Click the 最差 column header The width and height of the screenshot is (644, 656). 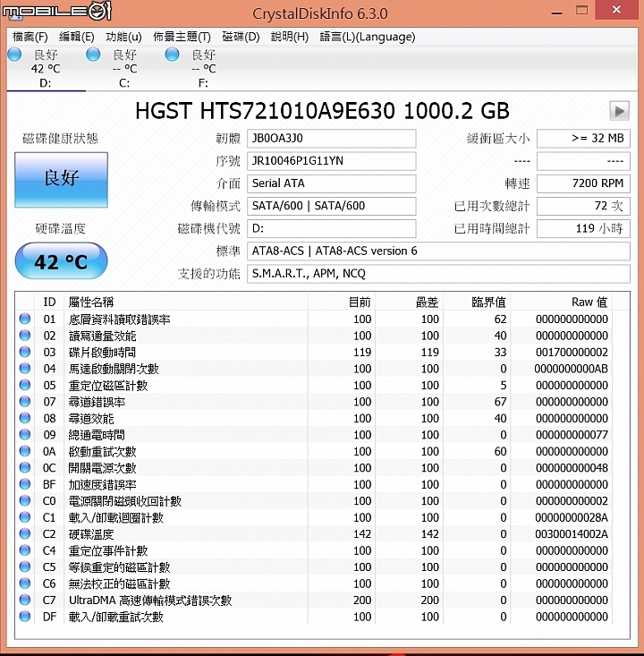pyautogui.click(x=410, y=302)
